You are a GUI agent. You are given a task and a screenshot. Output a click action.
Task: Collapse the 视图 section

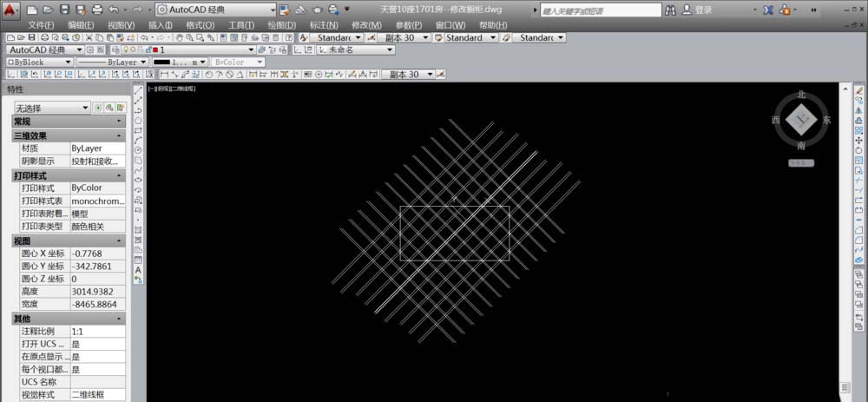118,241
